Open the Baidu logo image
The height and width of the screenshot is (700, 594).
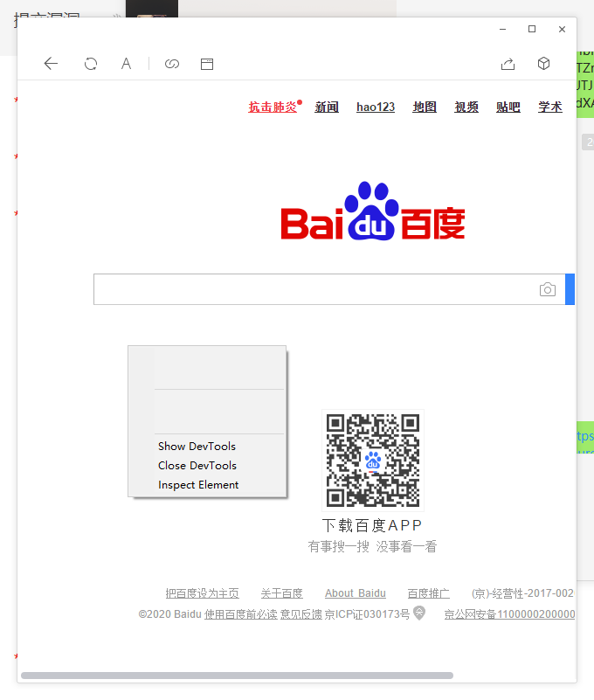373,211
